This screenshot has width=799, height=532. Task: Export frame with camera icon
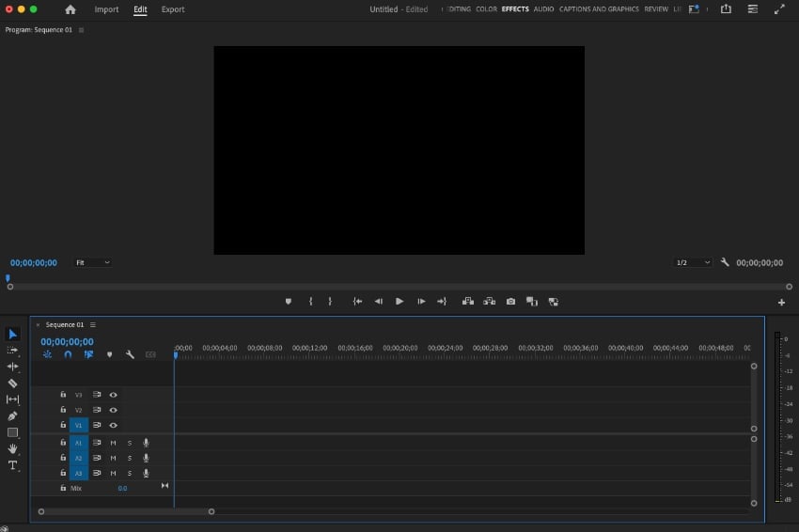pos(510,302)
